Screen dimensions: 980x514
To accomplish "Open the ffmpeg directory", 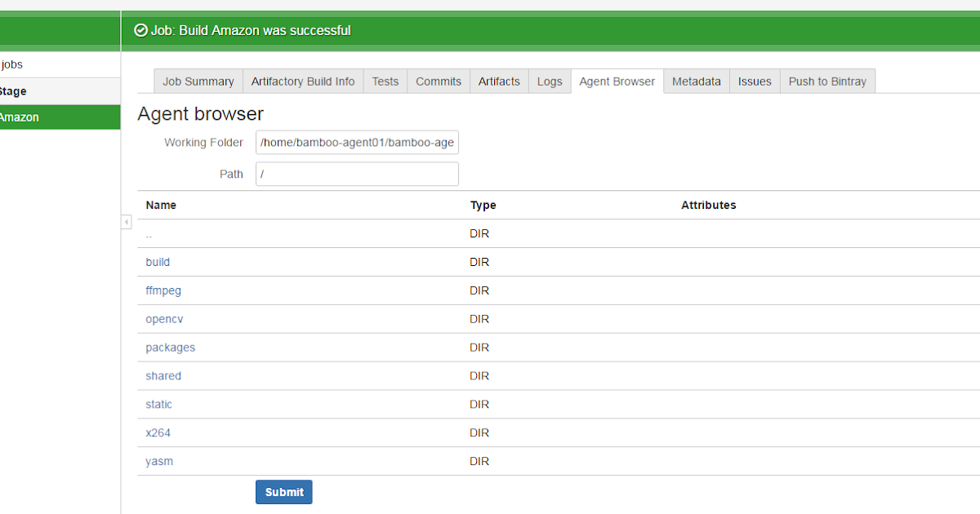I will coord(163,290).
